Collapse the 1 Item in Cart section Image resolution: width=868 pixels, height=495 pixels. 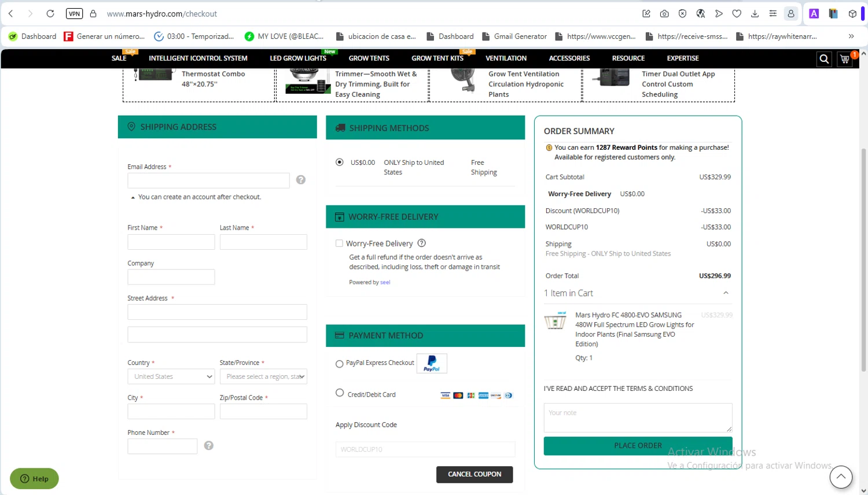tap(726, 293)
